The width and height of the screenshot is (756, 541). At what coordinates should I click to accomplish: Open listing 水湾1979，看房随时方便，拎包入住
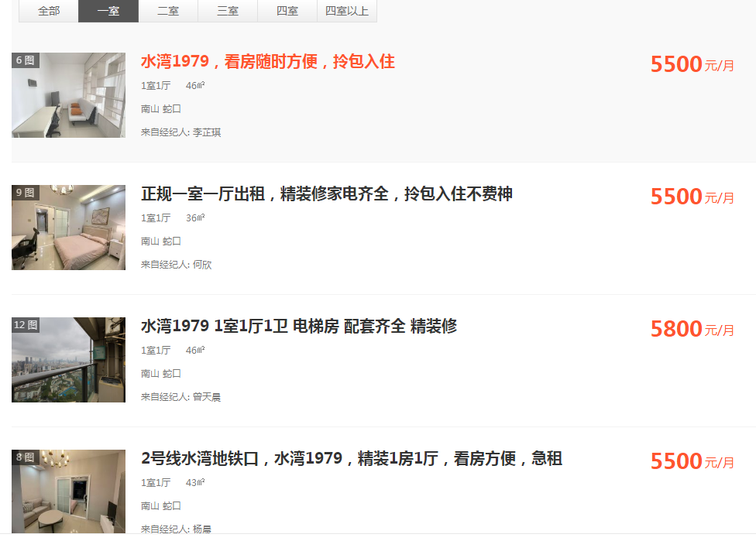(267, 62)
